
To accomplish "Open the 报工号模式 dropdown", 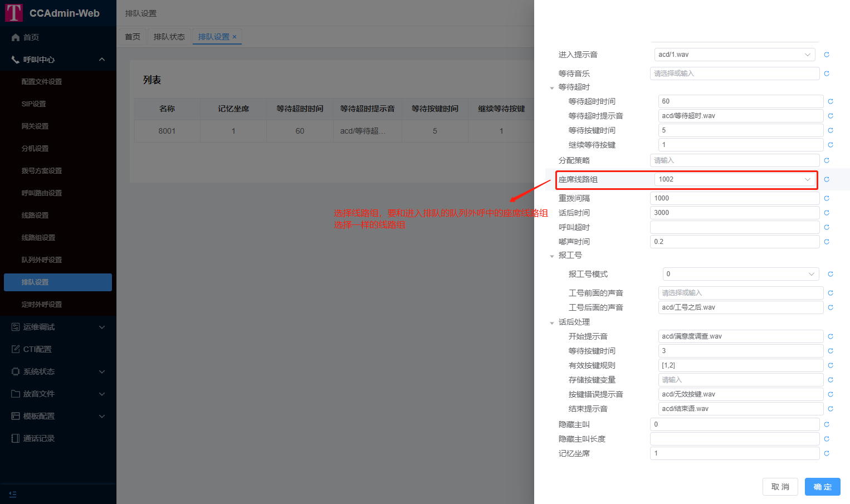I will coord(740,274).
